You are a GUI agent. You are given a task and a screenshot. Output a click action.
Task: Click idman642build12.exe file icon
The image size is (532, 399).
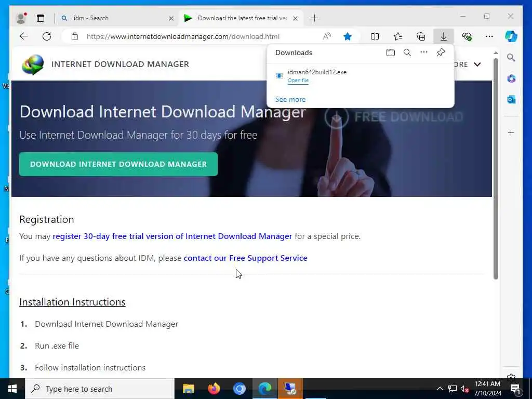pyautogui.click(x=279, y=76)
